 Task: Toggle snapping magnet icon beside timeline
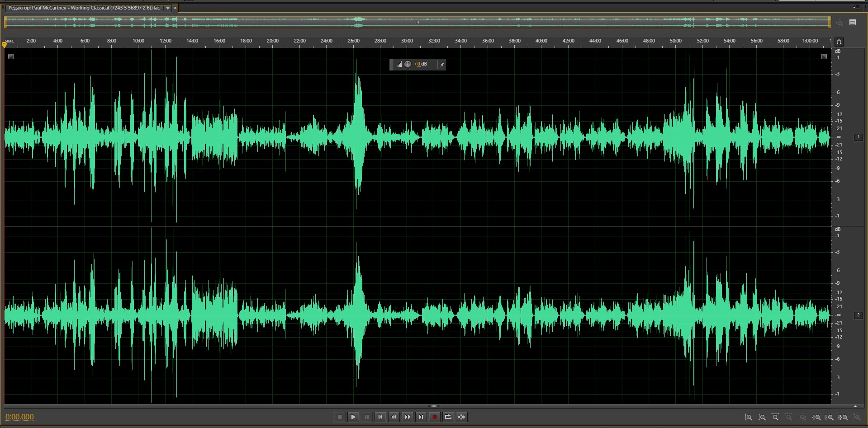point(839,42)
